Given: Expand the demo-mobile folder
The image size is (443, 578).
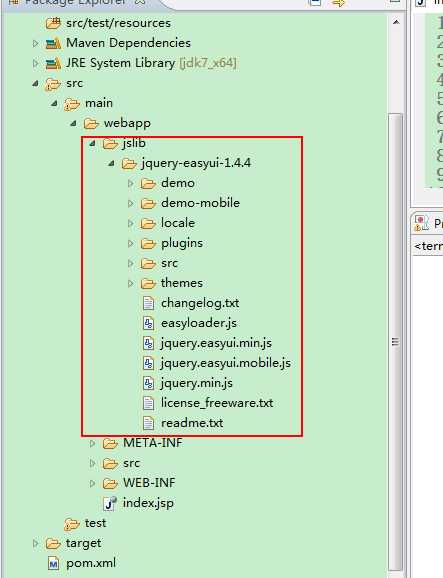Looking at the screenshot, I should pyautogui.click(x=130, y=203).
